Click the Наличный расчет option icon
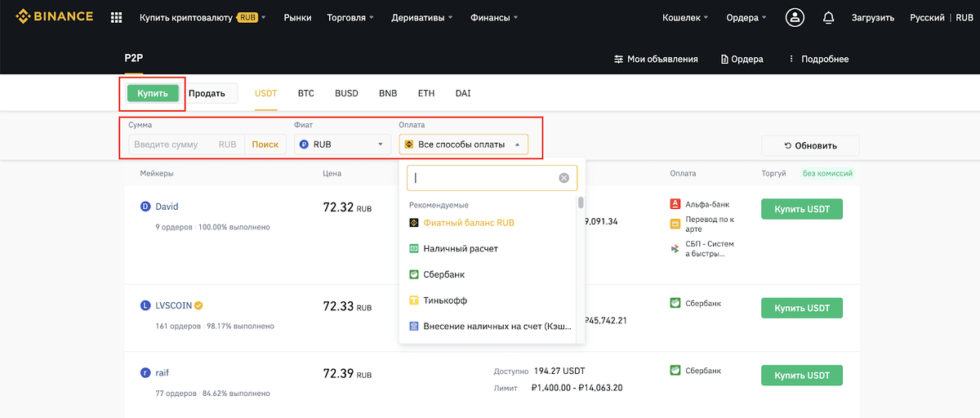 pyautogui.click(x=414, y=248)
